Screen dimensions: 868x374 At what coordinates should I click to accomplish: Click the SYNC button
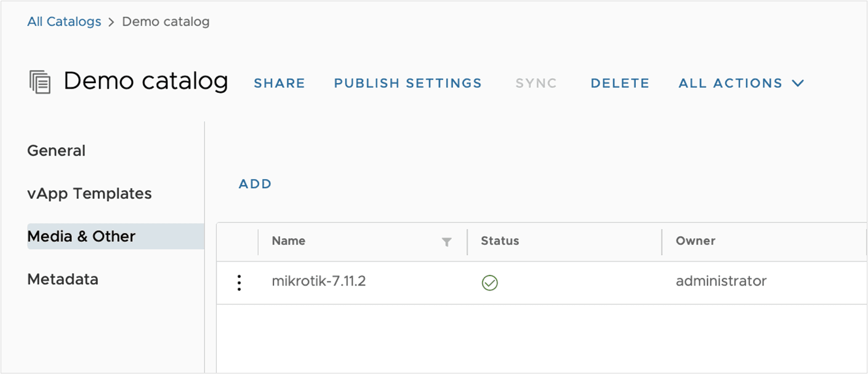click(x=536, y=83)
